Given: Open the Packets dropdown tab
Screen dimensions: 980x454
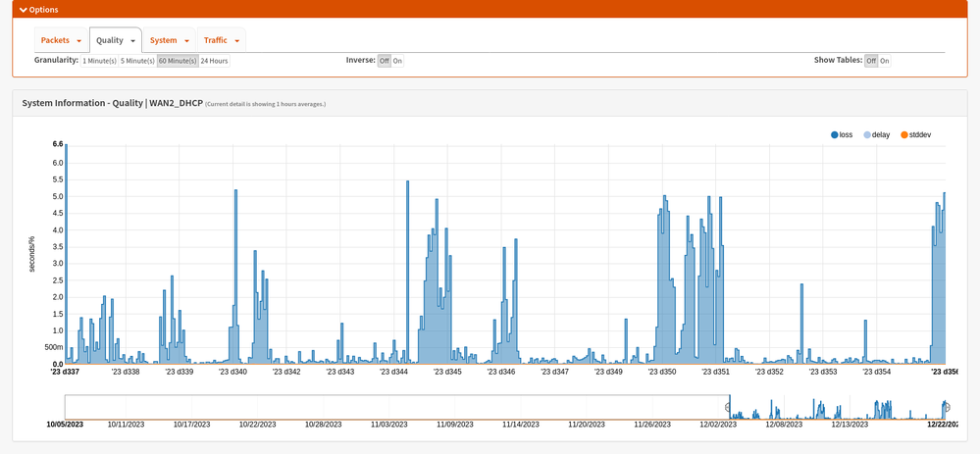Looking at the screenshot, I should pyautogui.click(x=61, y=40).
